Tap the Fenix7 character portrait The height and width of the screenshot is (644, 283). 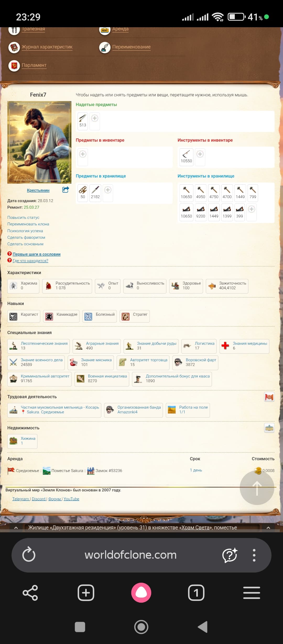click(x=39, y=142)
